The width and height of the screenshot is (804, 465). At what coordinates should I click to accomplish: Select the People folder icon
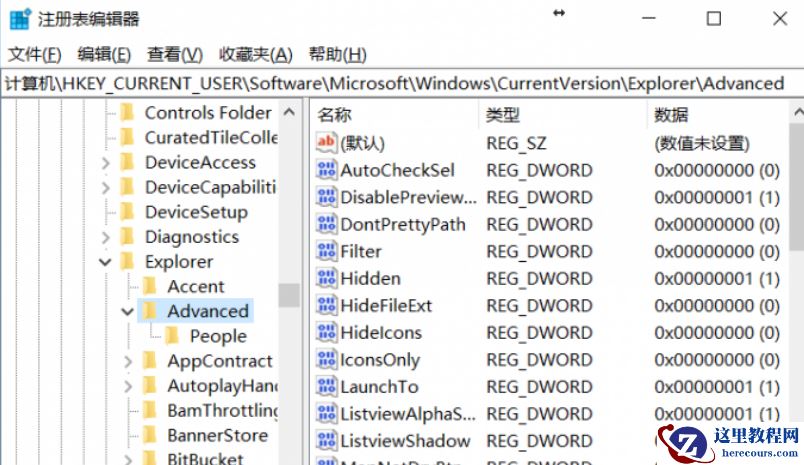click(172, 336)
